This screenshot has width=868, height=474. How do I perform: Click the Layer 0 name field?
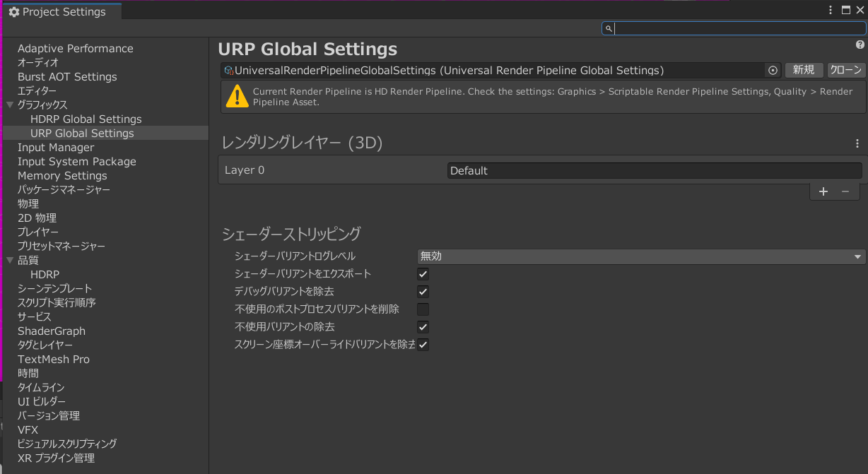tap(654, 171)
